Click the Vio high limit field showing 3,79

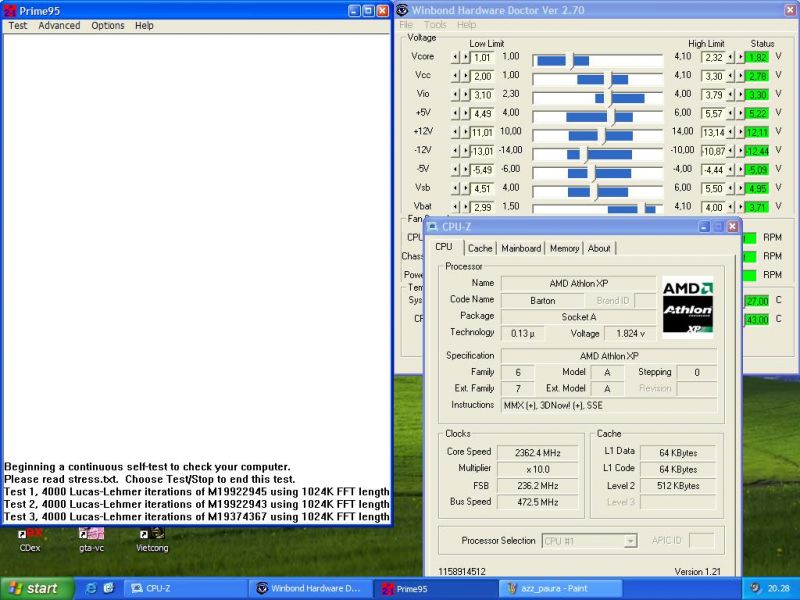(714, 95)
